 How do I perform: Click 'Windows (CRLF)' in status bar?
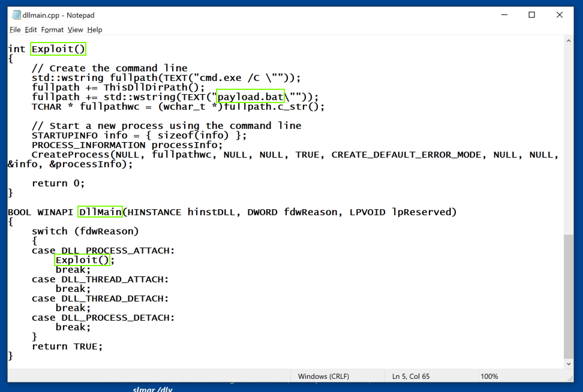tap(323, 376)
